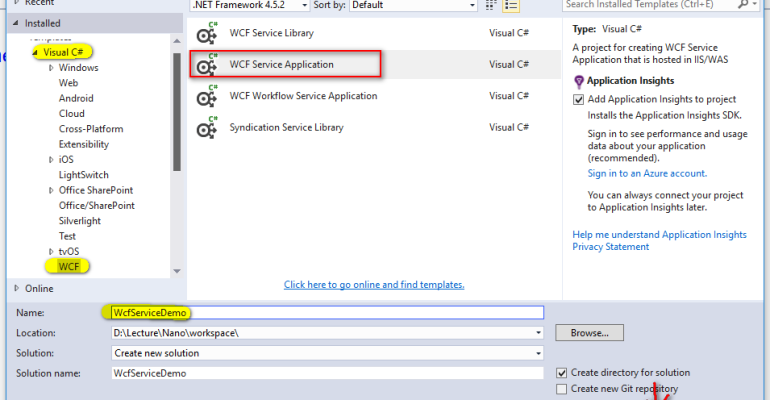This screenshot has width=770, height=400.
Task: Select the Office/SharePoint category
Action: pos(97,205)
